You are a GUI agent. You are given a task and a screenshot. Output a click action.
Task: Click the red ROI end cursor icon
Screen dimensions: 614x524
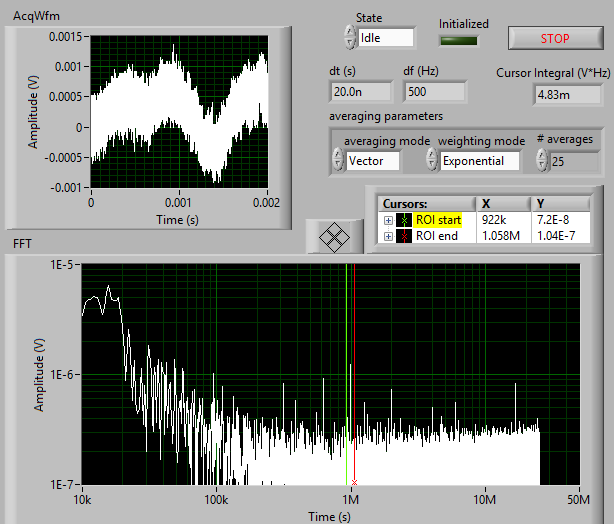click(x=404, y=236)
